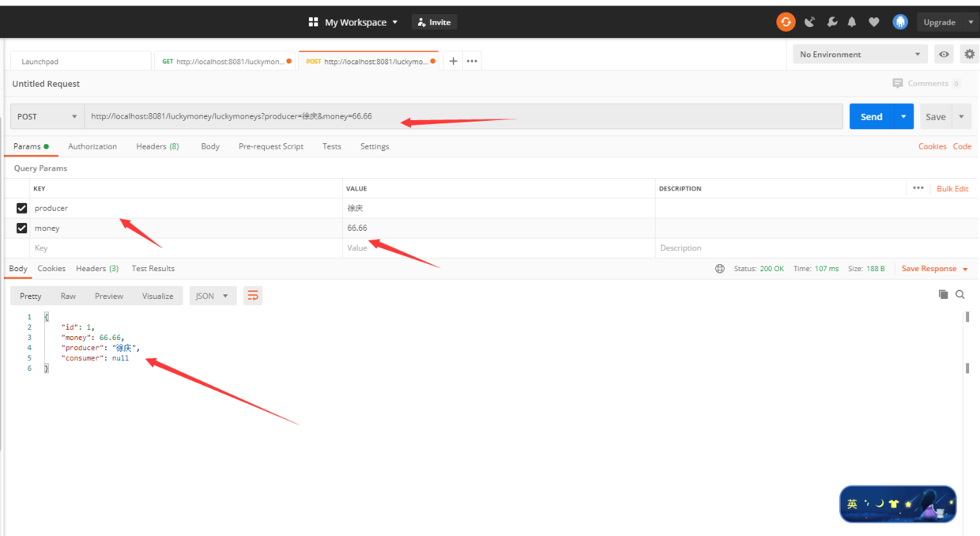Switch to the Authorization tab

click(x=92, y=146)
